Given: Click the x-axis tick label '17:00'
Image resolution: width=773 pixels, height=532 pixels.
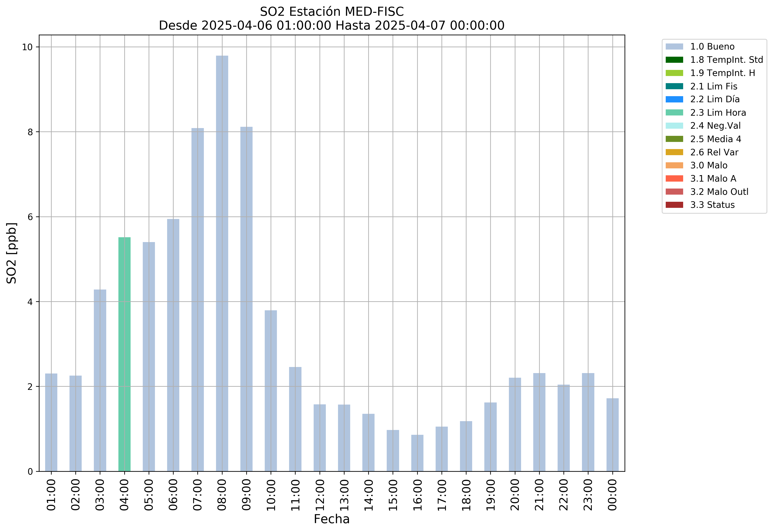Looking at the screenshot, I should (x=442, y=495).
